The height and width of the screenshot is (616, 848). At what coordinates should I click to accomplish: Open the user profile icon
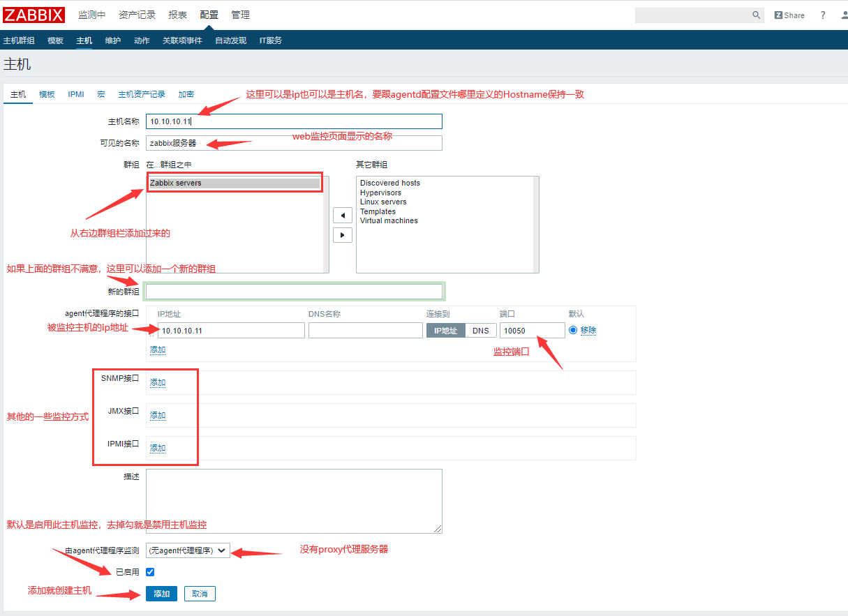(x=844, y=15)
